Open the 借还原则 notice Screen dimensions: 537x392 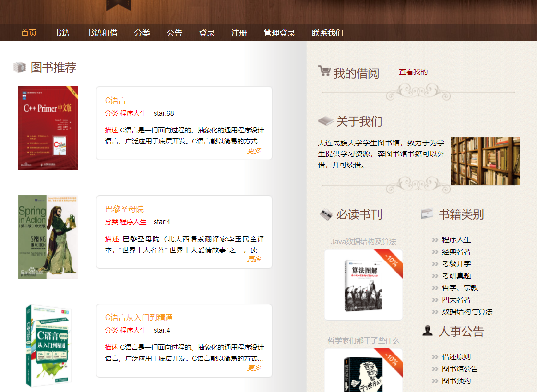tap(456, 357)
